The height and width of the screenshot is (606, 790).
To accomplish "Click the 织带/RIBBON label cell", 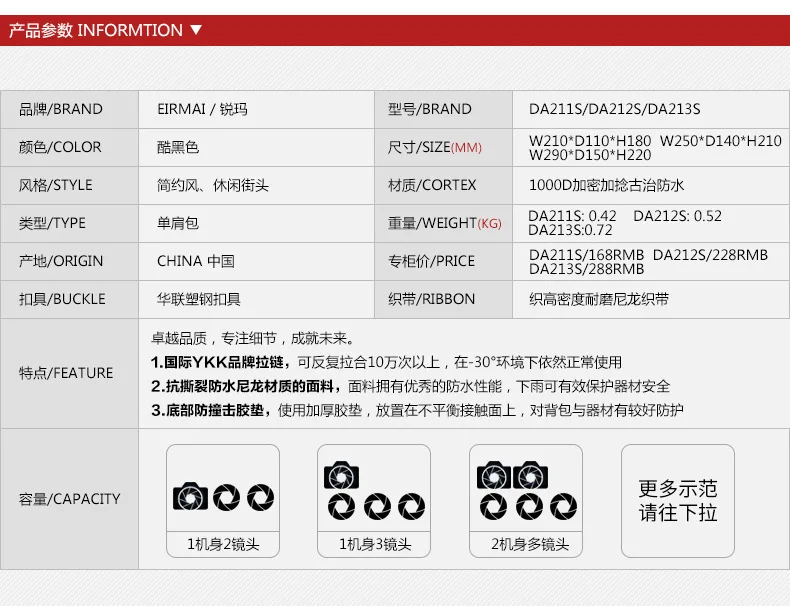I will click(x=443, y=299).
